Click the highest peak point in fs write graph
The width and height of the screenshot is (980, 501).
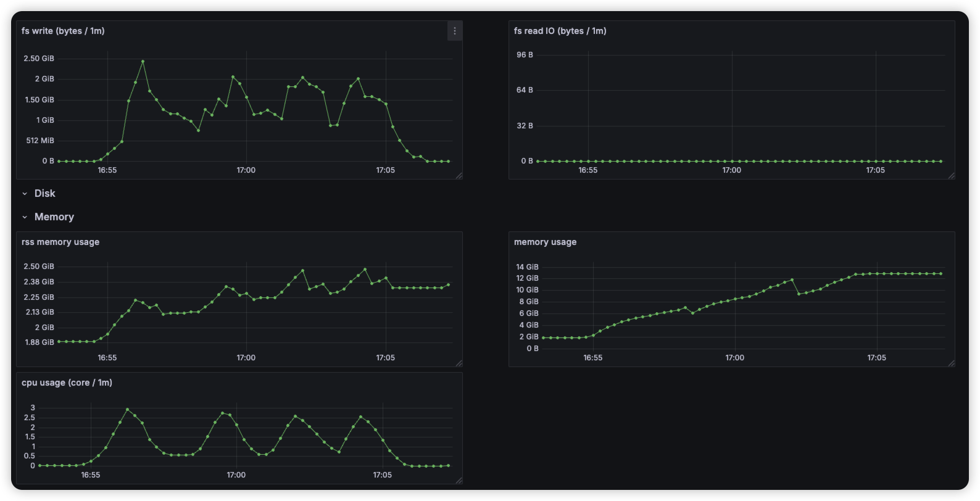(143, 61)
